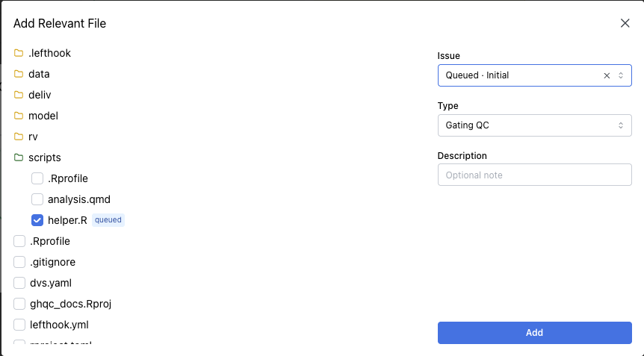Screen dimensions: 644x356
Task: Collapse the scripts folder
Action: pos(45,157)
